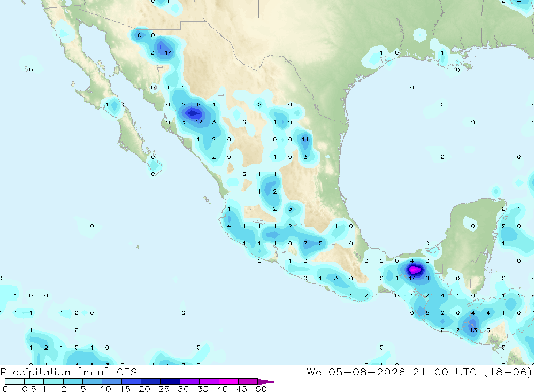Screen dimensions: 535x392
Task: Select the legend swatch between 20 and 25
Action: coord(151,381)
